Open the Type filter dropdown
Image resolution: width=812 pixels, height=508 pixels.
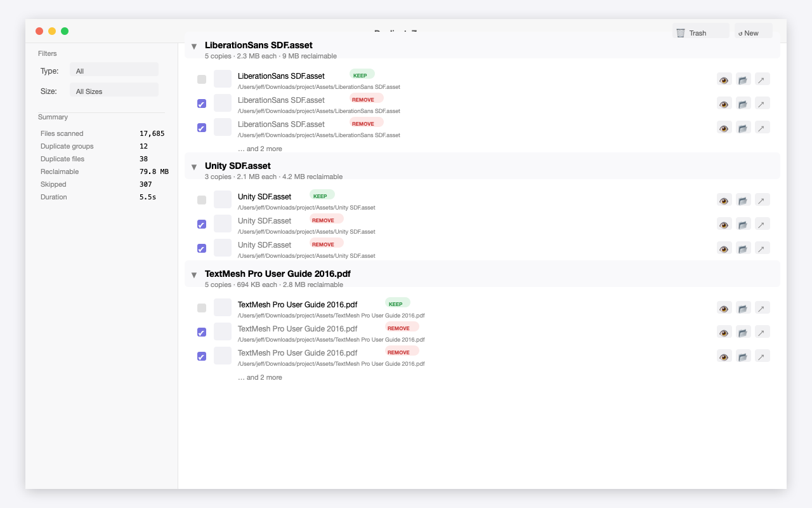[114, 70]
